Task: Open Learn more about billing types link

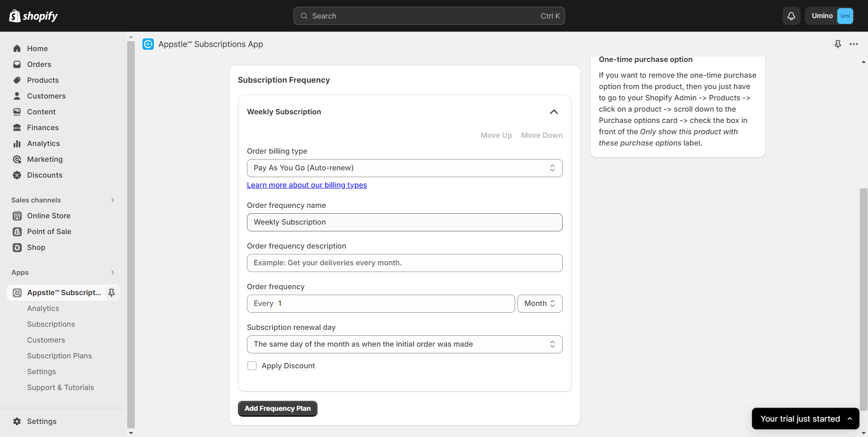Action: pyautogui.click(x=307, y=185)
